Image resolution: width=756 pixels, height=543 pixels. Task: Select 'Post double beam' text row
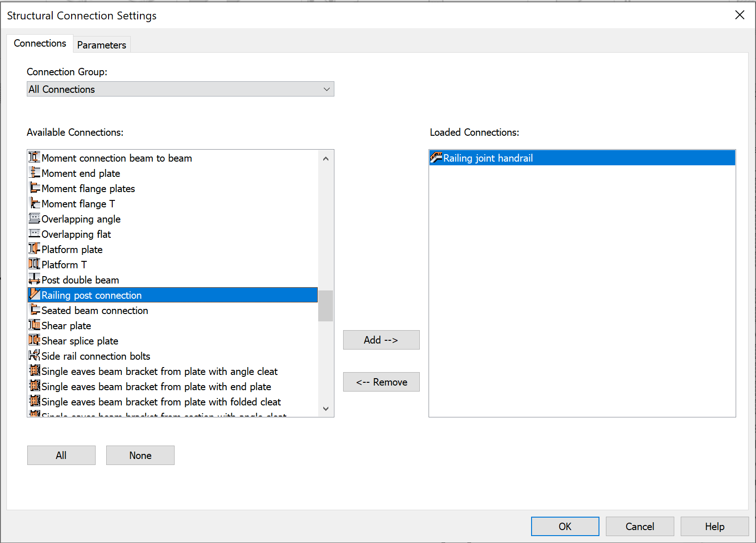pos(173,280)
